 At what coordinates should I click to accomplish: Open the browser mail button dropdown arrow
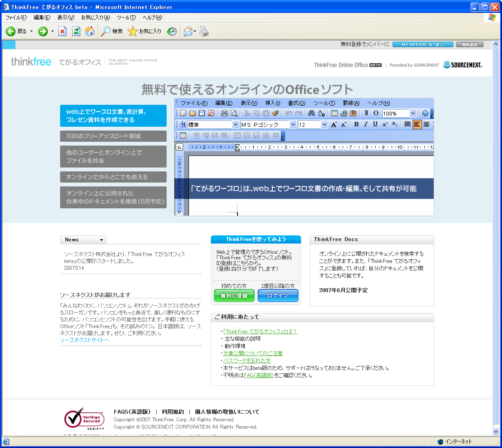click(195, 31)
